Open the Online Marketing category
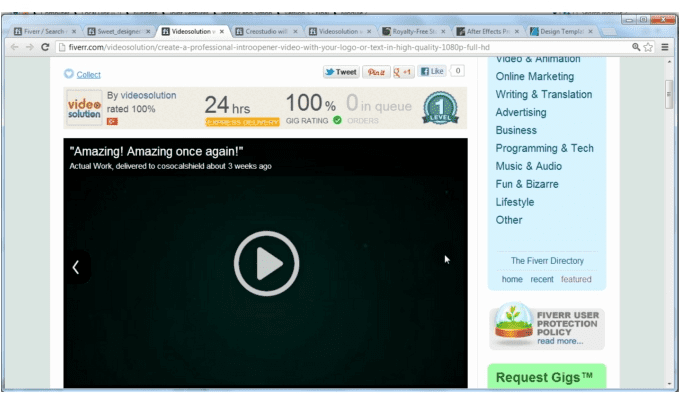 click(x=535, y=76)
